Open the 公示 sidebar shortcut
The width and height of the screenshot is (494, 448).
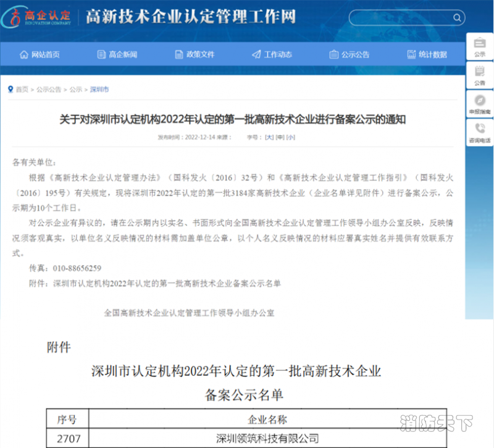(480, 47)
